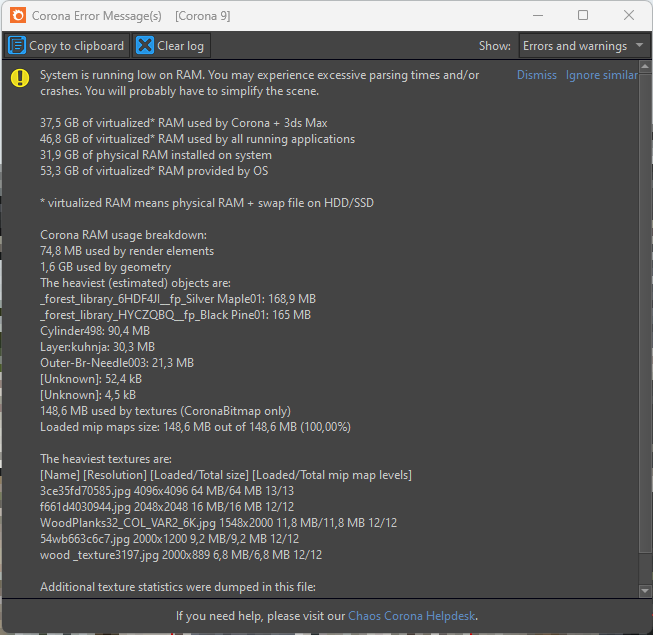This screenshot has width=653, height=635.
Task: Click the [Unknown]: 4,5 kB entry
Action: pyautogui.click(x=88, y=395)
